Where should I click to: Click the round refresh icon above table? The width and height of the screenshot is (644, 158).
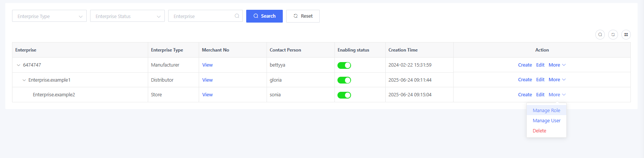coord(613,35)
